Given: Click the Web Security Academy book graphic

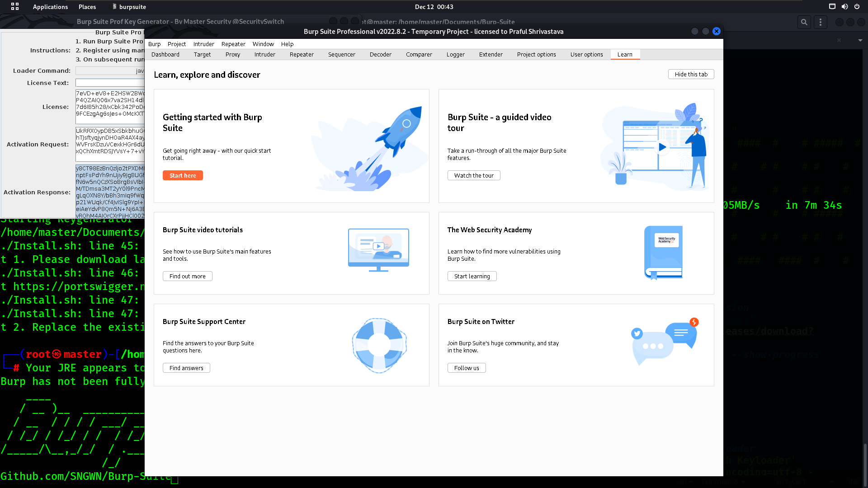Looking at the screenshot, I should (x=663, y=253).
